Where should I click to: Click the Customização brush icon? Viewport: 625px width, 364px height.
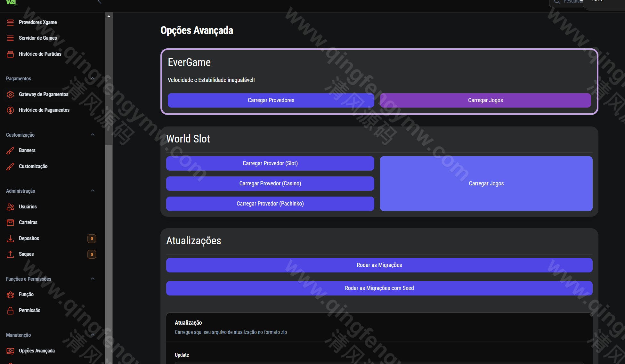pyautogui.click(x=10, y=166)
